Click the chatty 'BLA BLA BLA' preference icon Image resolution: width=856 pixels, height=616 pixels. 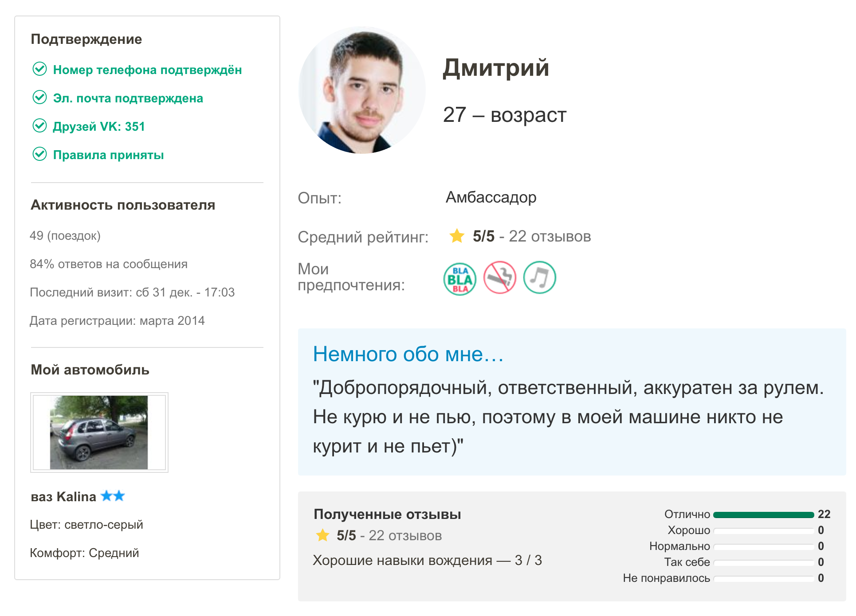click(460, 278)
